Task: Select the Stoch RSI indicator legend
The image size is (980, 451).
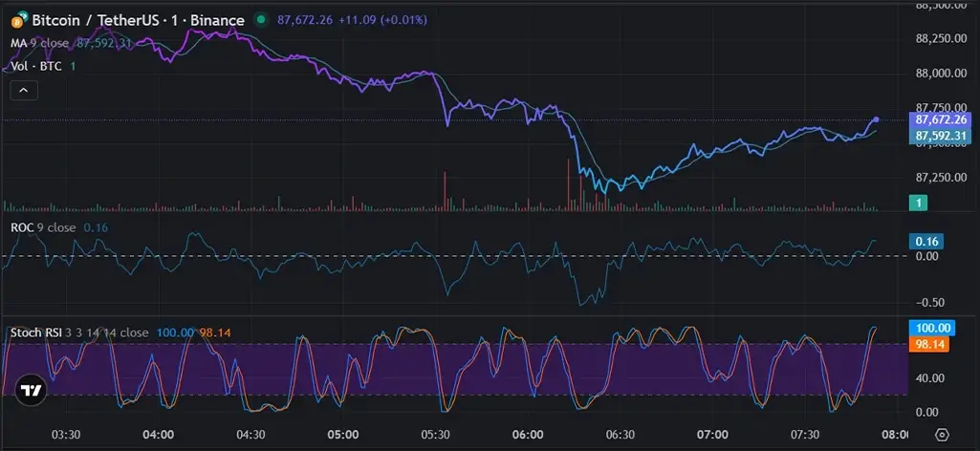Action: point(78,333)
